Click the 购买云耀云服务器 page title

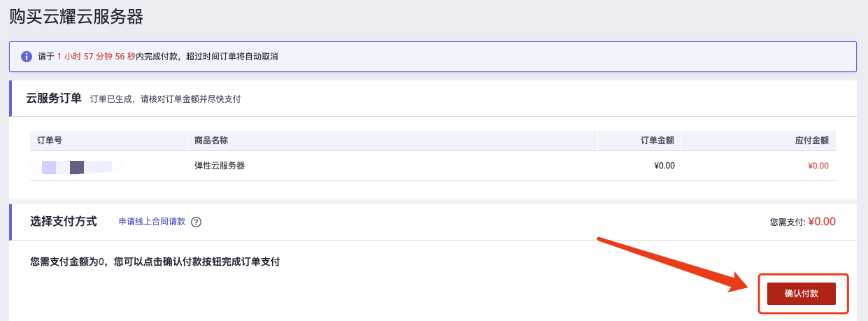click(x=76, y=17)
